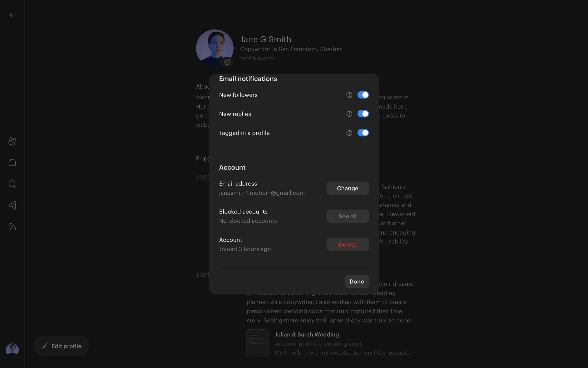Click Done to close settings
Image resolution: width=588 pixels, height=368 pixels.
tap(356, 282)
